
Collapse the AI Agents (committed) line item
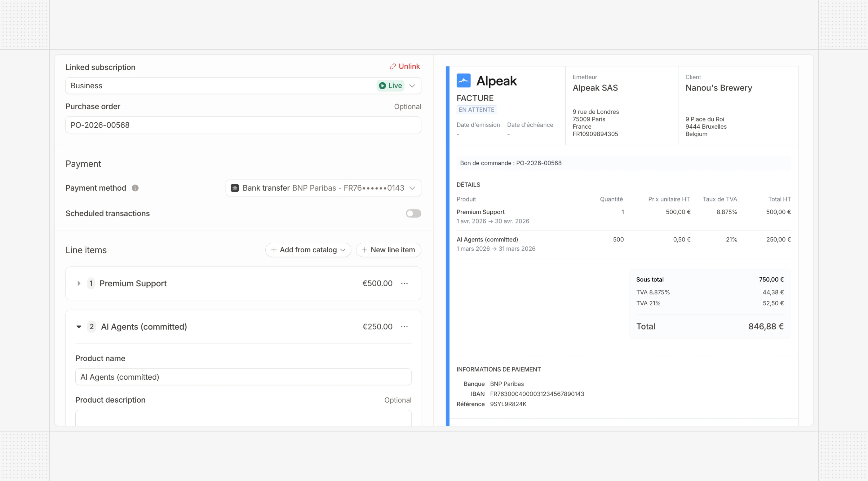[79, 327]
